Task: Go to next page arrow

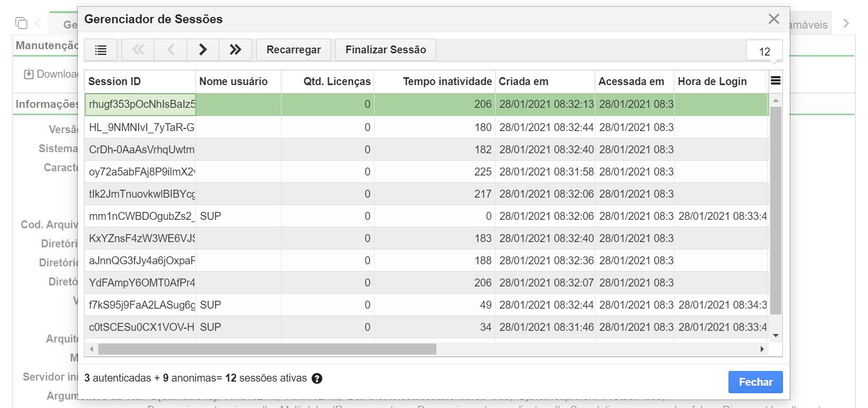Action: pos(203,50)
